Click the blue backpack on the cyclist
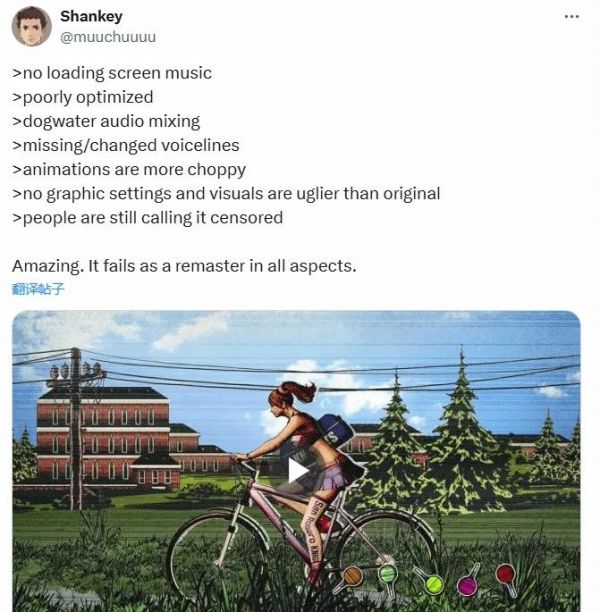 coord(335,431)
